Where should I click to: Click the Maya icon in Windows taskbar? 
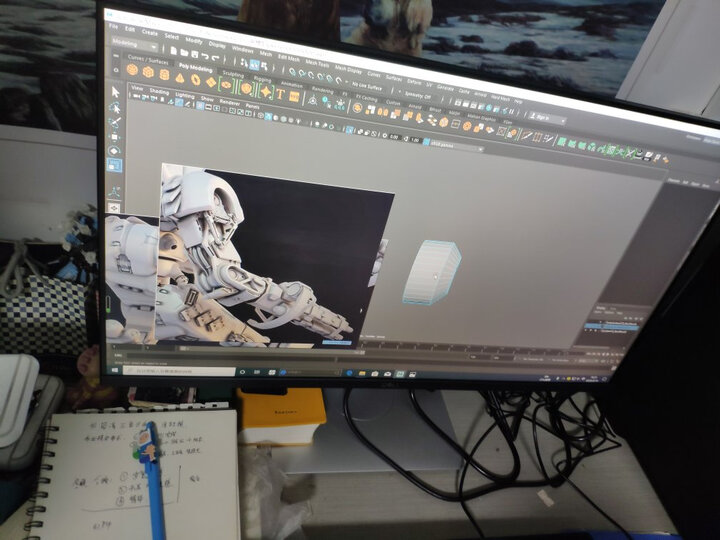point(400,374)
